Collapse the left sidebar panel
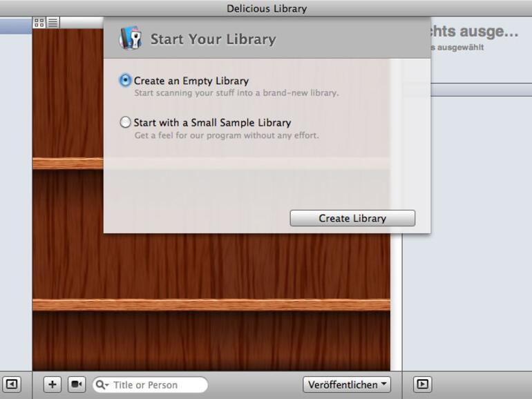The height and width of the screenshot is (399, 532). pos(12,384)
